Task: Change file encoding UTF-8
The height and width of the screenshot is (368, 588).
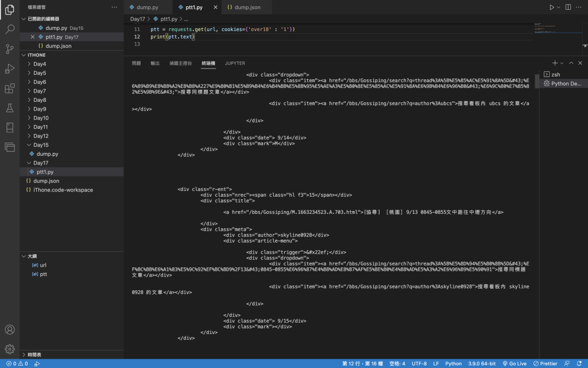Action: tap(419, 363)
